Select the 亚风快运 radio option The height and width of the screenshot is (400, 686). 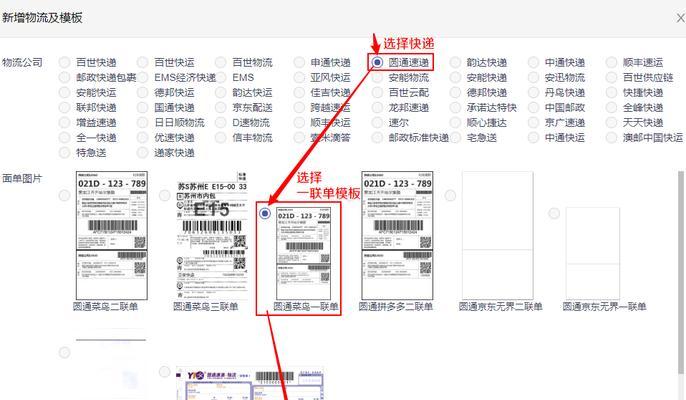click(x=299, y=77)
